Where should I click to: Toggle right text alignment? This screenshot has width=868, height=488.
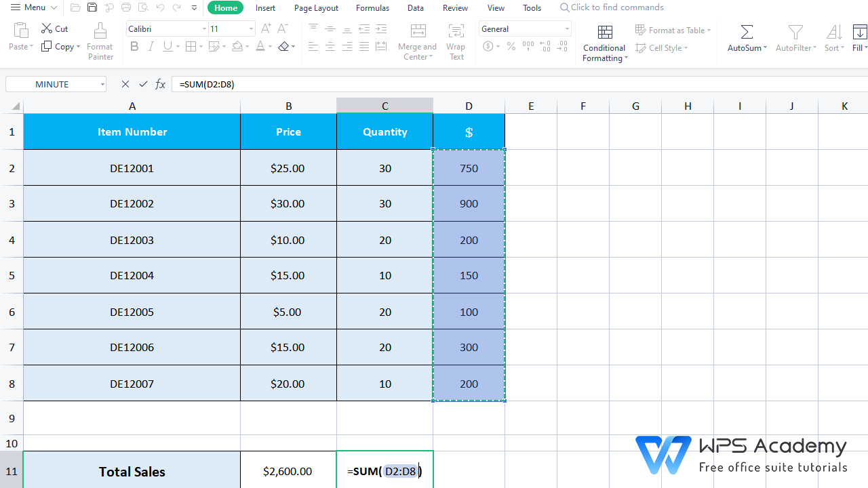click(347, 46)
